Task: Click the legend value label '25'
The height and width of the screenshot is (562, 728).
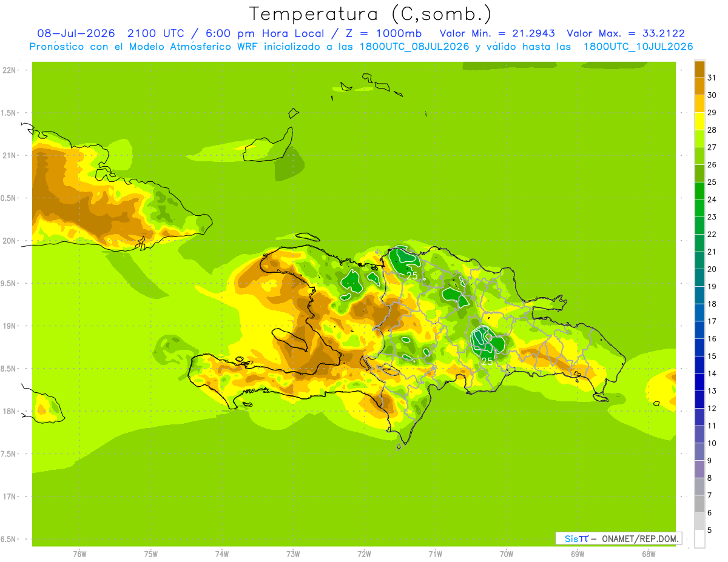Action: point(712,182)
